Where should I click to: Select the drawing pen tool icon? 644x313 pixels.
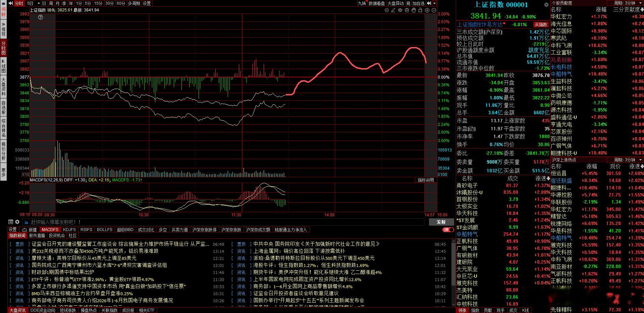point(393,10)
